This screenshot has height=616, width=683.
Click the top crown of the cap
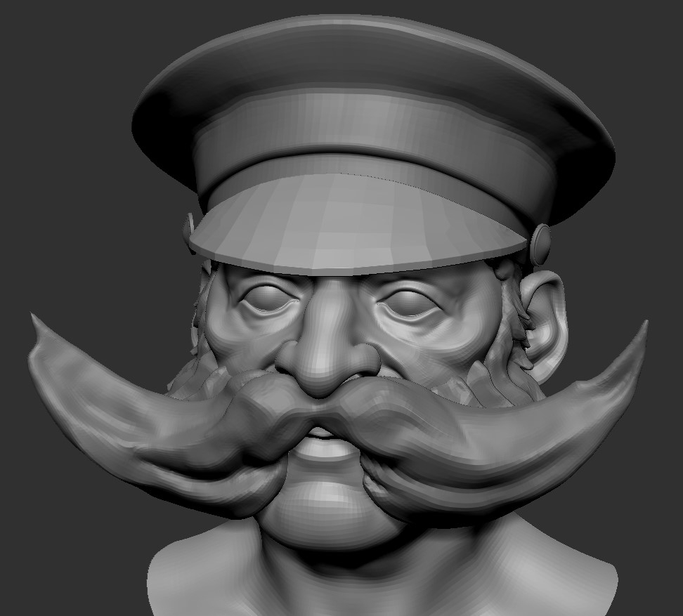372,63
